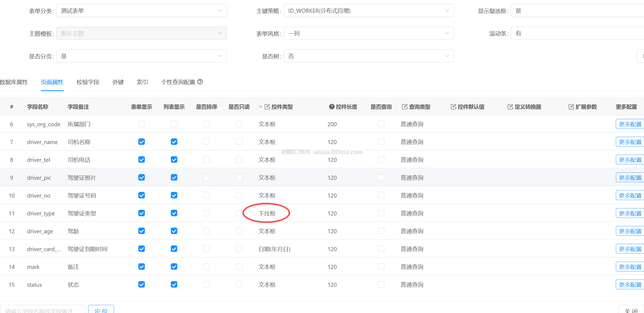Click the help icon beside 个性查询配置
The width and height of the screenshot is (644, 313).
pos(200,82)
